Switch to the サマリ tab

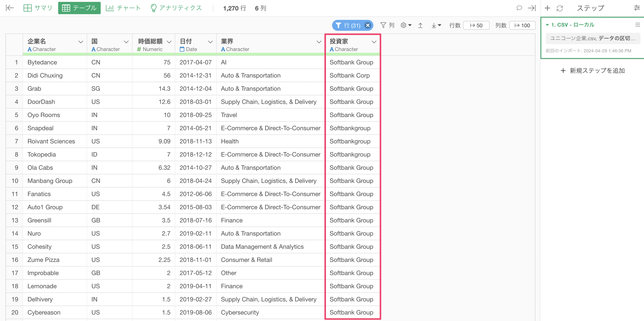click(x=38, y=8)
